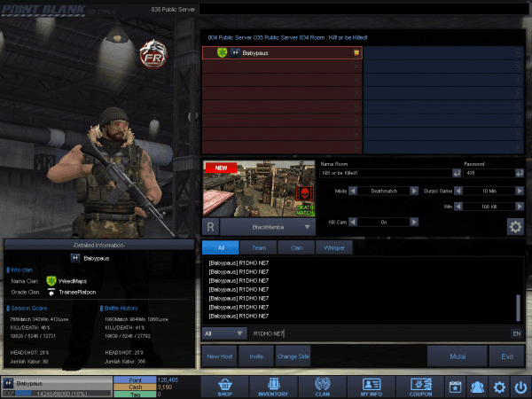Click BlackMamba map preview thumbnail

point(259,189)
